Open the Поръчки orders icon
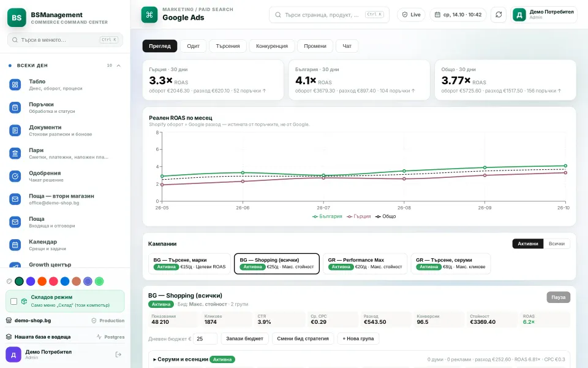Image resolution: width=588 pixels, height=368 pixels. coord(15,108)
